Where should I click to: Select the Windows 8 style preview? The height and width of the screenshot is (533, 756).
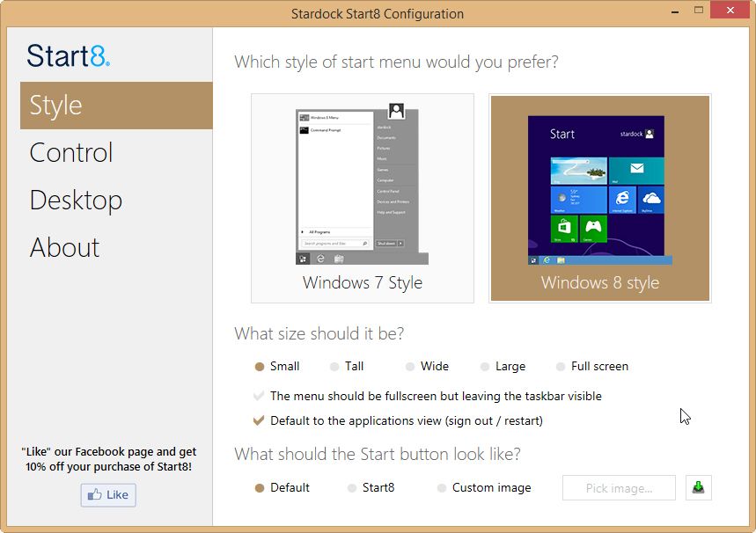point(599,197)
